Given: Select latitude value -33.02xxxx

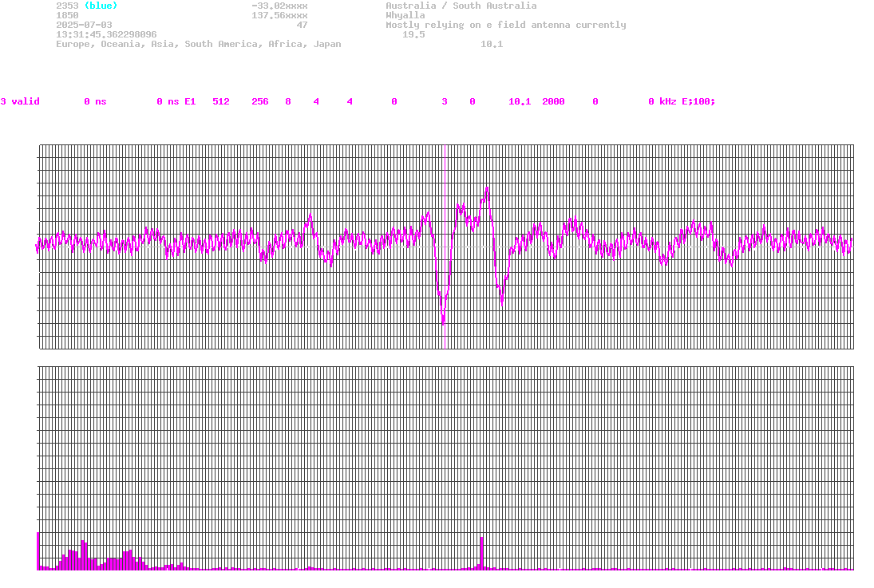Looking at the screenshot, I should (x=279, y=6).
